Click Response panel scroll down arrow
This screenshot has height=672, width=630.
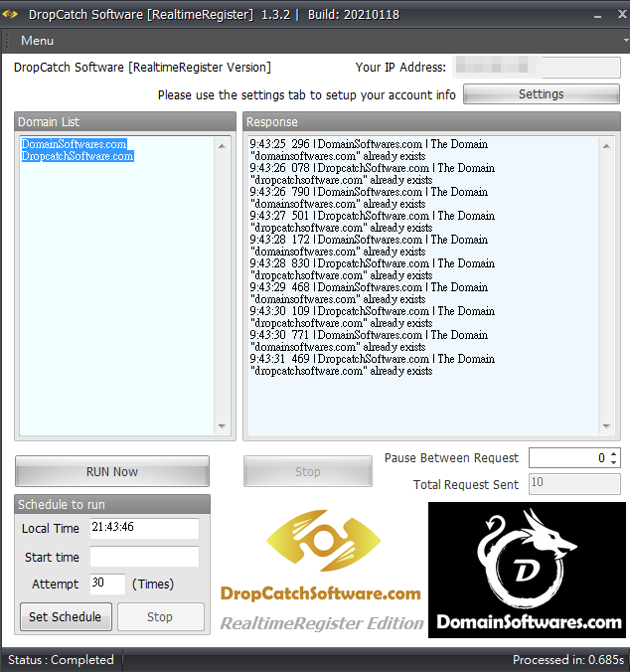[606, 425]
